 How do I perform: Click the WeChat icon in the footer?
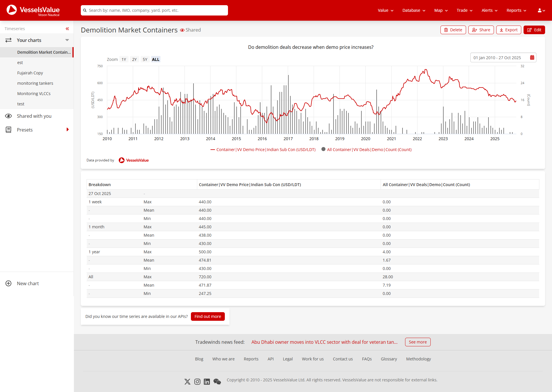point(217,382)
